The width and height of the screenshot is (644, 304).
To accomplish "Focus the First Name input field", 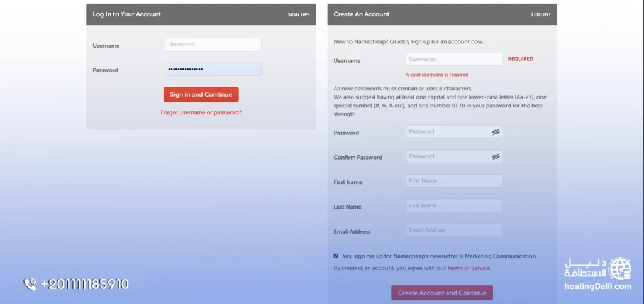I will (x=453, y=181).
